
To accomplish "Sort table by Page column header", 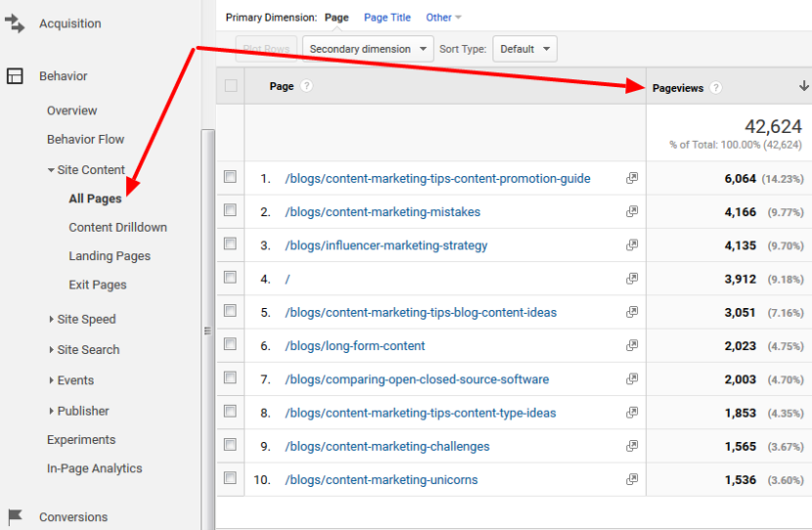I will (281, 86).
